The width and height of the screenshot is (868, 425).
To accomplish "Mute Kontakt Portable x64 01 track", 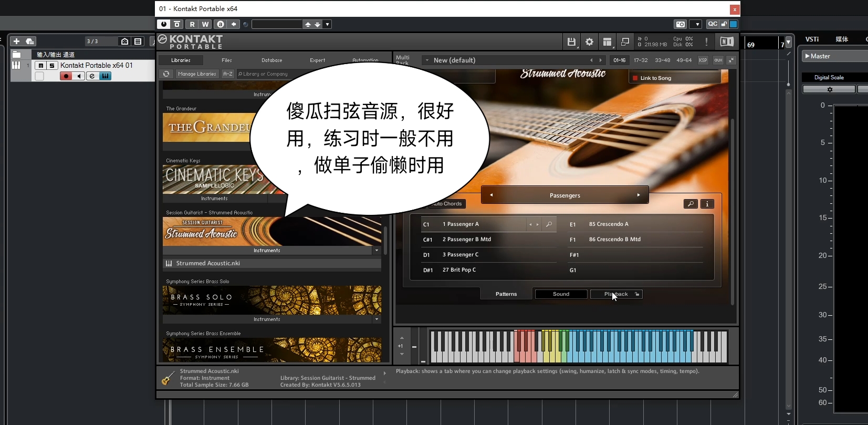I will 40,66.
